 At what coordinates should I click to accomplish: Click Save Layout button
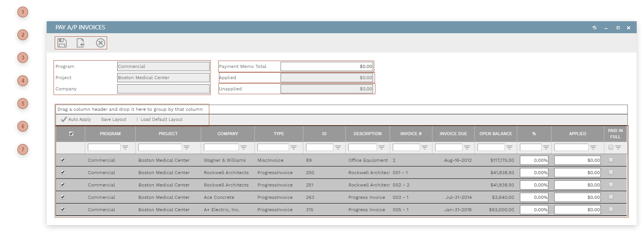click(114, 119)
